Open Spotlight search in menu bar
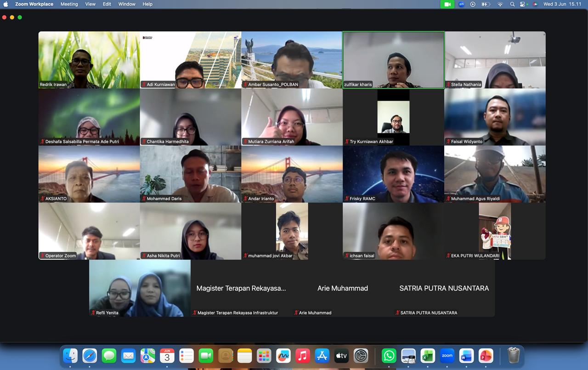 [x=512, y=4]
